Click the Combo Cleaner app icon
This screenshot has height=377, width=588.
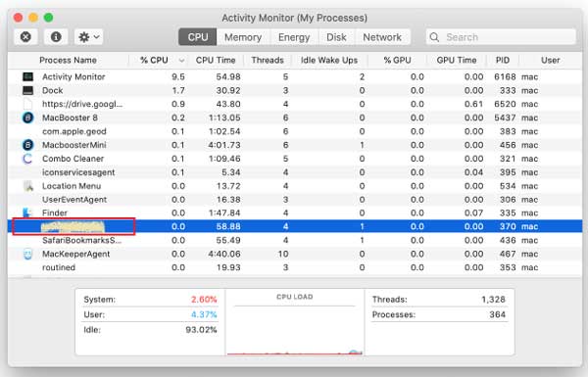(27, 159)
